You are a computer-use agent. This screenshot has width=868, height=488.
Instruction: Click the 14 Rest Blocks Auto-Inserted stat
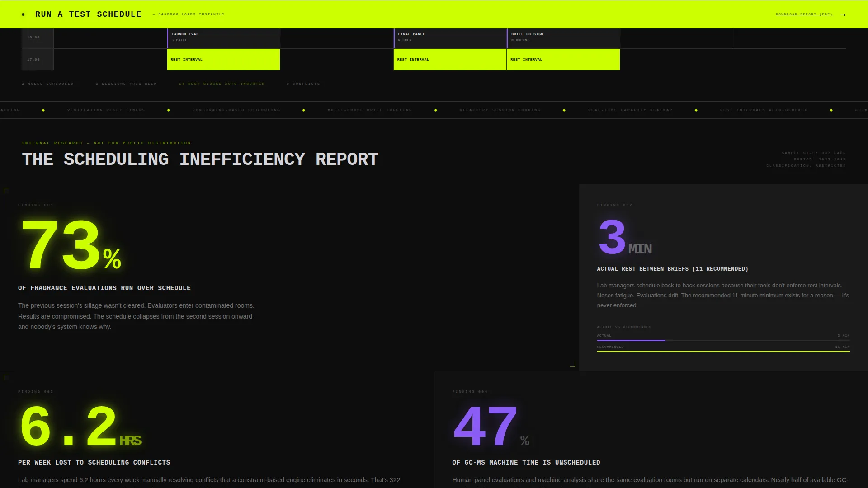point(222,84)
